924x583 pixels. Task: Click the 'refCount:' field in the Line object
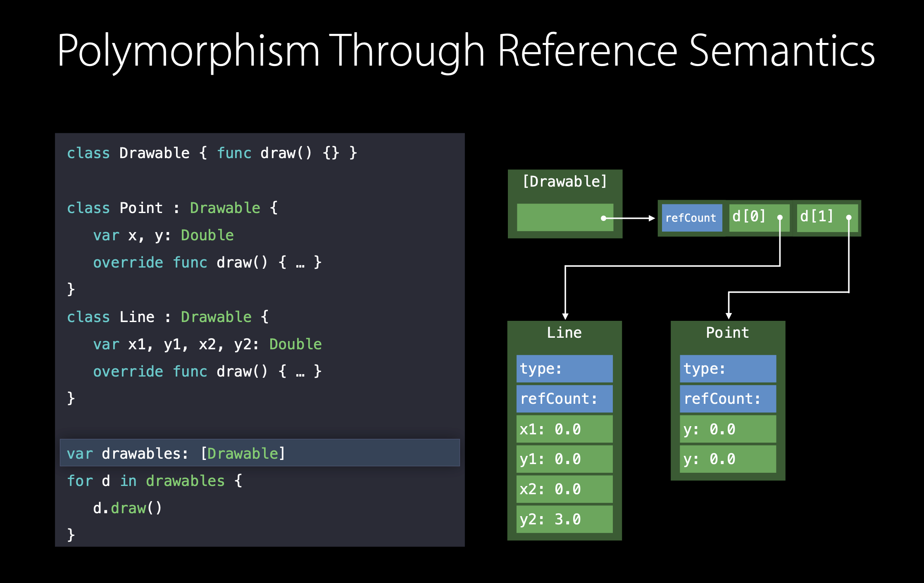tap(564, 398)
